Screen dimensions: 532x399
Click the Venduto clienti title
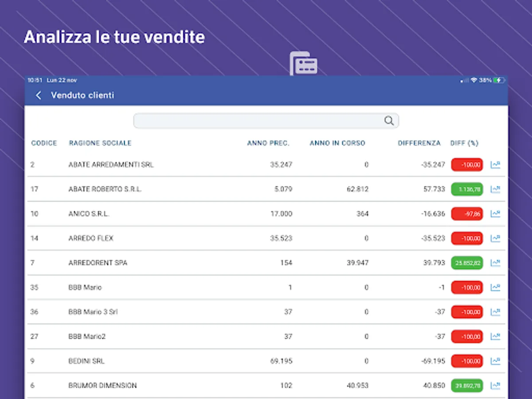click(x=82, y=95)
